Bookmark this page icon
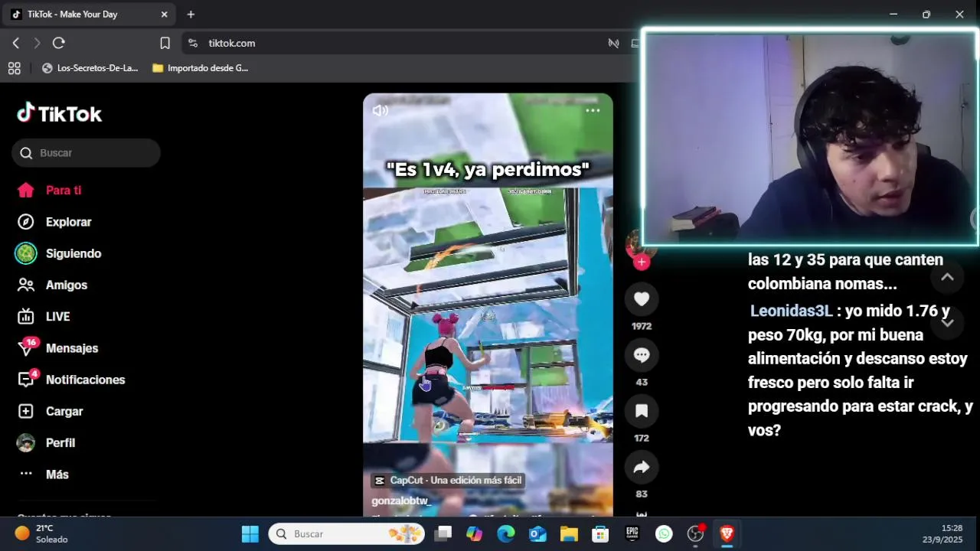Screen dimensions: 980x551 [x=165, y=43]
